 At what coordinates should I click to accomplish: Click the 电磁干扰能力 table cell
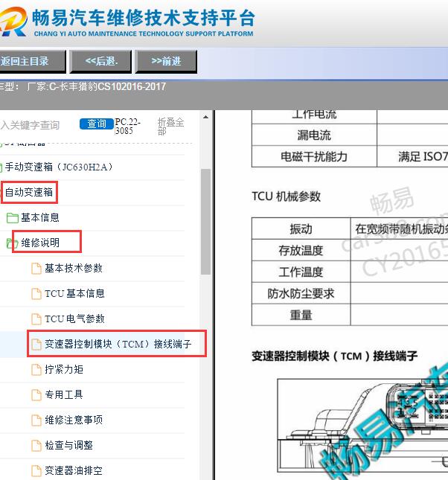(314, 156)
